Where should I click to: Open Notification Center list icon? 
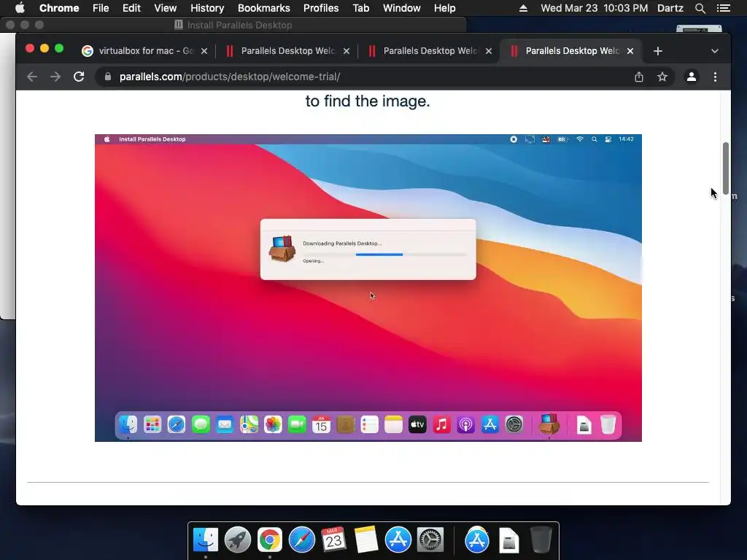[x=723, y=8]
